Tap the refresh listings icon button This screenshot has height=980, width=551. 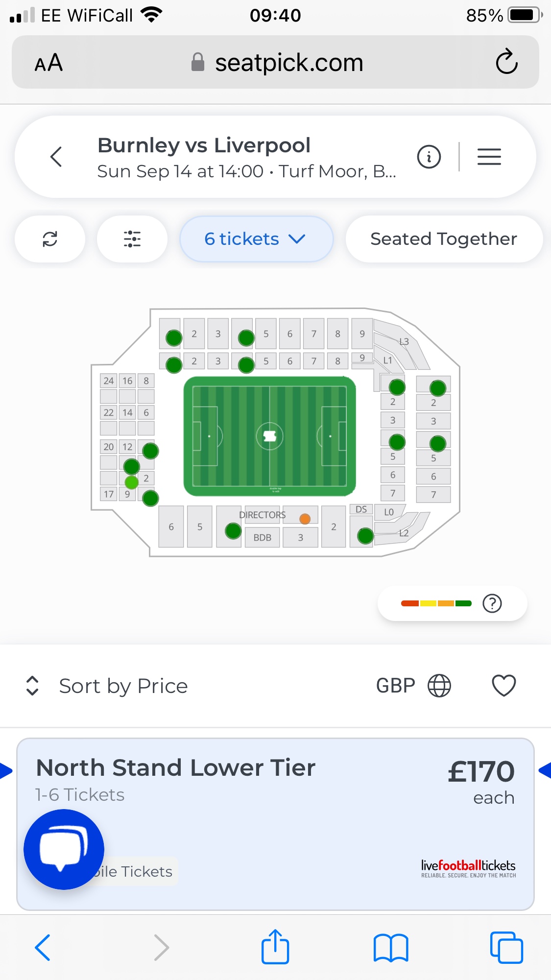click(x=50, y=239)
